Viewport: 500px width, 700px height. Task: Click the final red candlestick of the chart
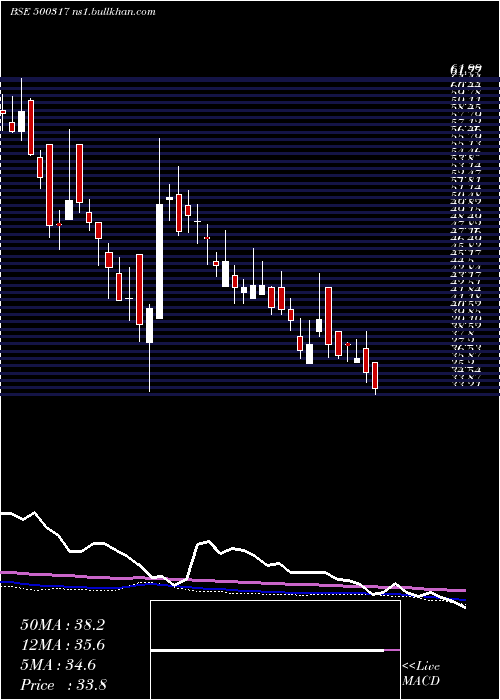point(375,375)
